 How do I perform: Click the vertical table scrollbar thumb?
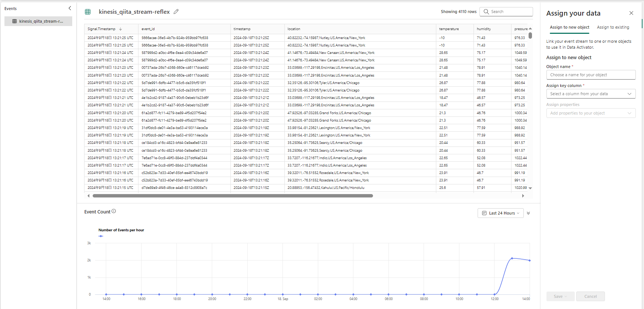tap(530, 35)
